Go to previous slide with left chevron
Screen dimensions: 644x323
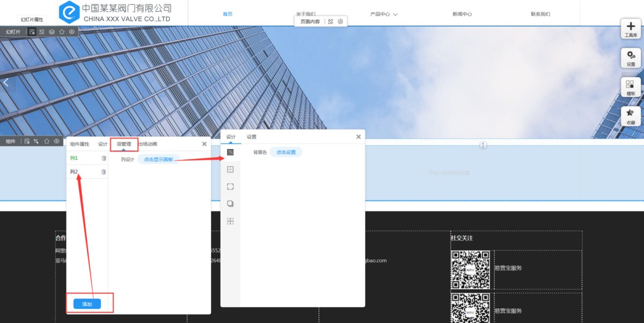click(x=6, y=83)
